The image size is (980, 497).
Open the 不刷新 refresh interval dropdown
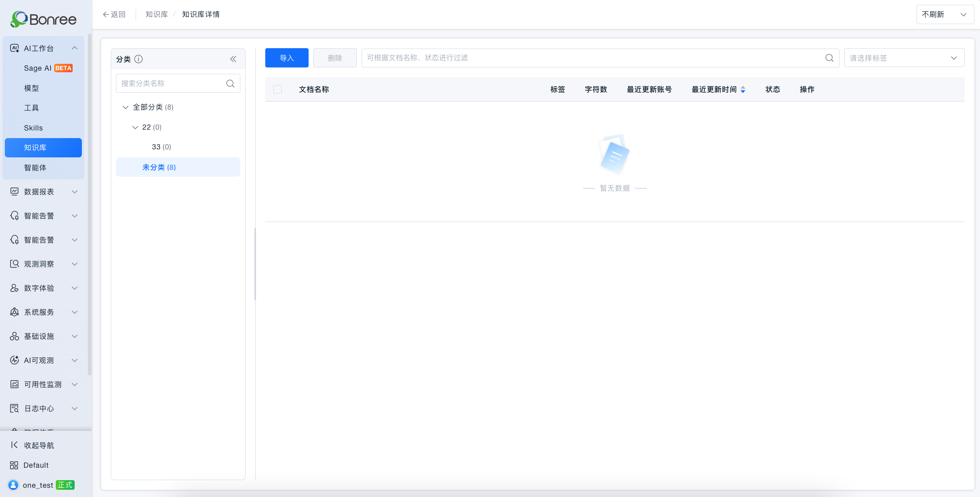(945, 14)
